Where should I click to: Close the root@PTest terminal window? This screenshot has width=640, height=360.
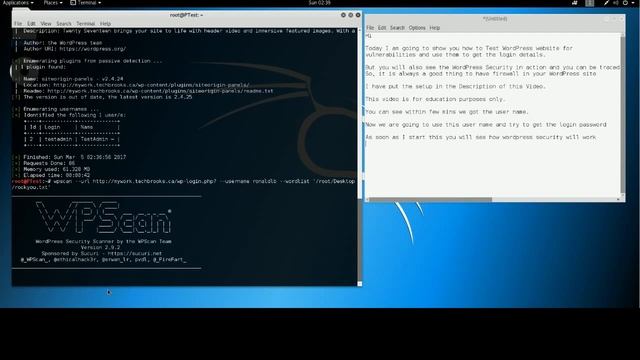358,15
